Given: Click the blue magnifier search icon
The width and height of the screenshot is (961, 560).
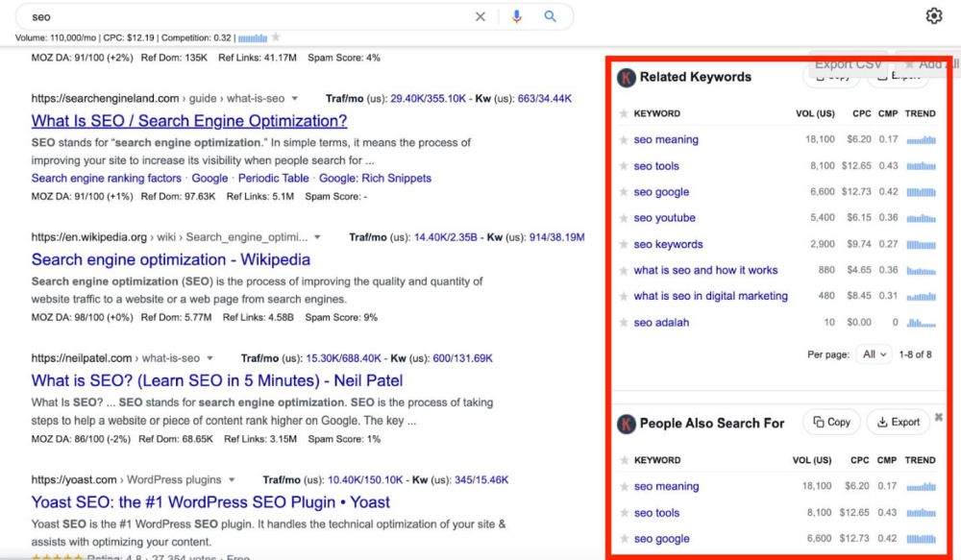Looking at the screenshot, I should [x=551, y=16].
